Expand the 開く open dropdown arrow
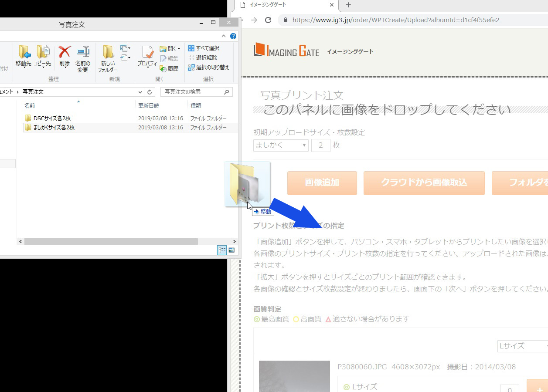548x392 pixels. tap(179, 49)
